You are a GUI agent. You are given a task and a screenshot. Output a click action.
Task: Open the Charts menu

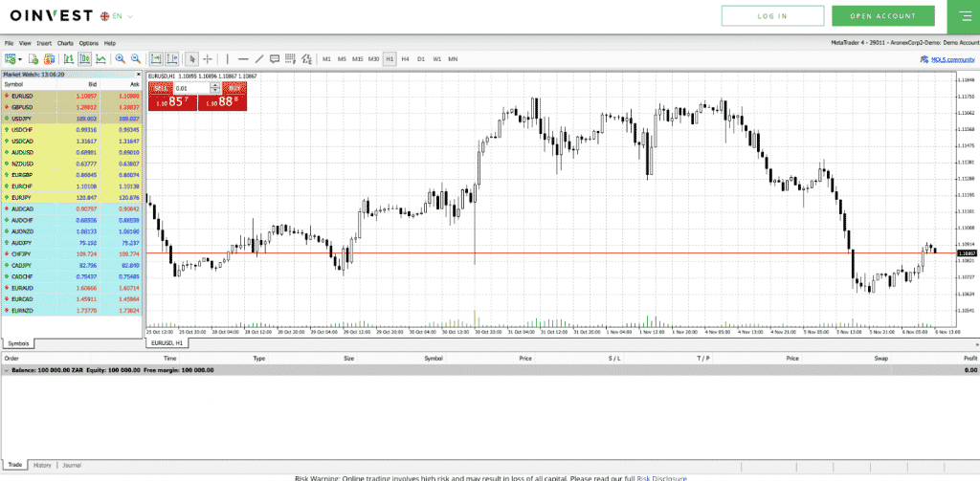65,43
